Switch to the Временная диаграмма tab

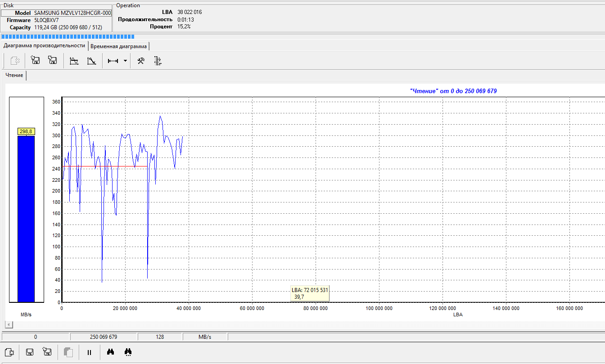tap(118, 46)
